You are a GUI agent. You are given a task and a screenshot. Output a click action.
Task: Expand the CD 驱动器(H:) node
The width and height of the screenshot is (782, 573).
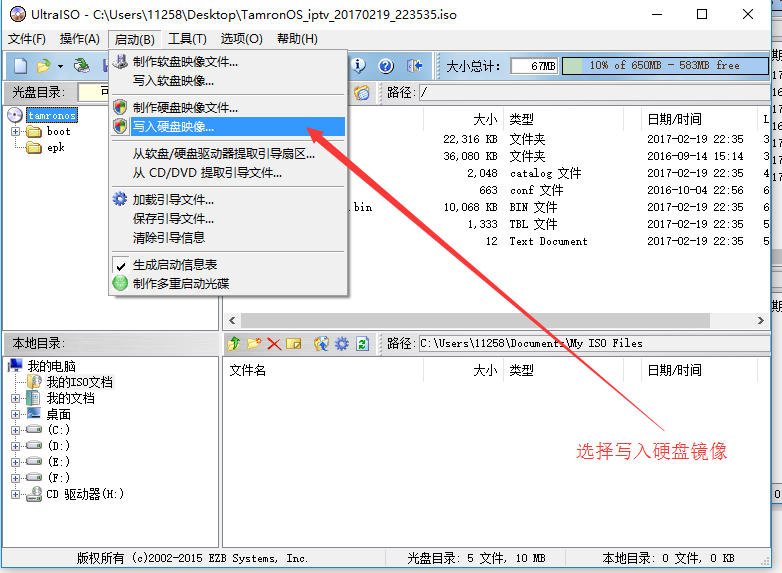point(15,495)
